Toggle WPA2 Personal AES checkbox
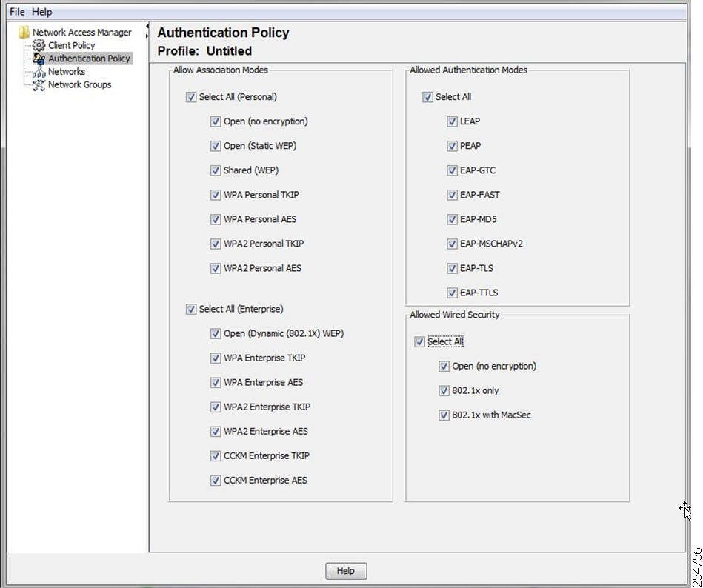The image size is (703, 588). pyautogui.click(x=216, y=269)
